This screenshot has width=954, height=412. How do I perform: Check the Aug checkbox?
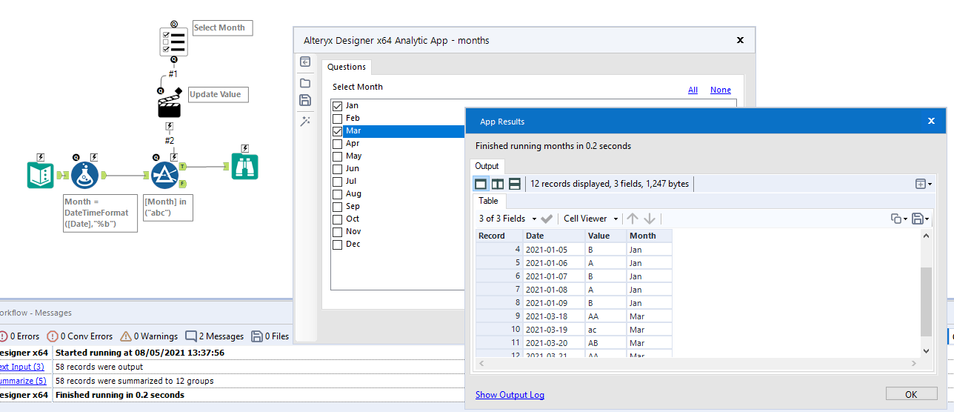click(338, 194)
